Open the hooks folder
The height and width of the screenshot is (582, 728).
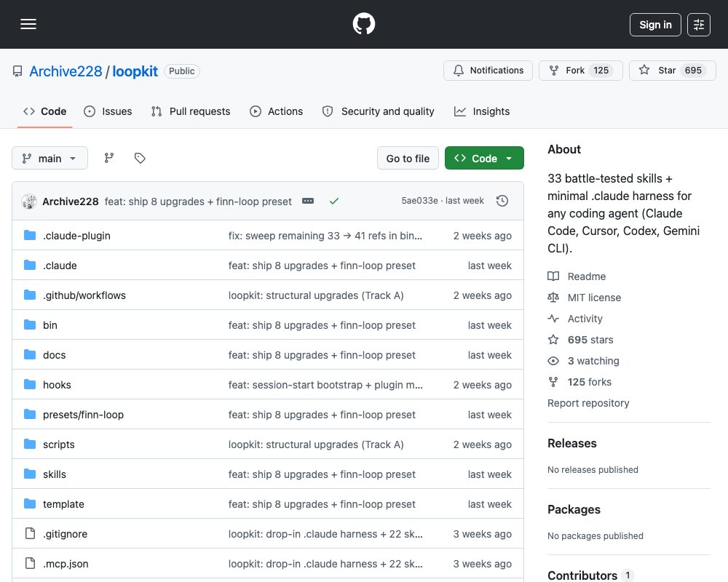(57, 385)
